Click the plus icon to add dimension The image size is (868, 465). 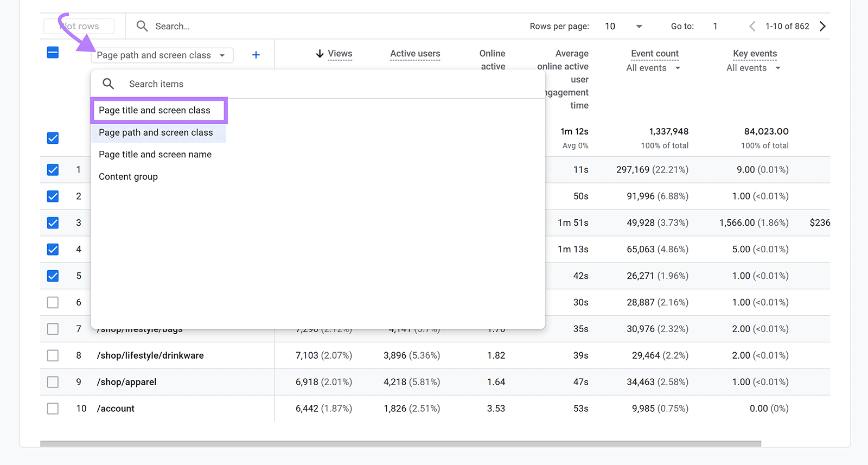(256, 55)
